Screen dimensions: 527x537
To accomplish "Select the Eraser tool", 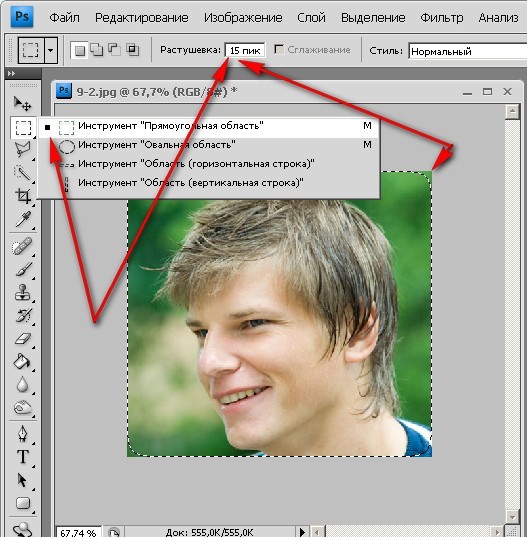I will (x=23, y=339).
